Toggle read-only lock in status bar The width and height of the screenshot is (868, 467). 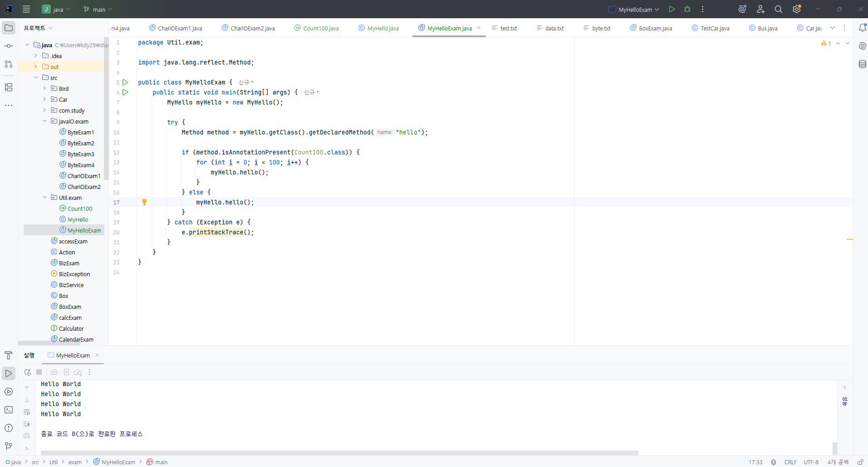860,462
